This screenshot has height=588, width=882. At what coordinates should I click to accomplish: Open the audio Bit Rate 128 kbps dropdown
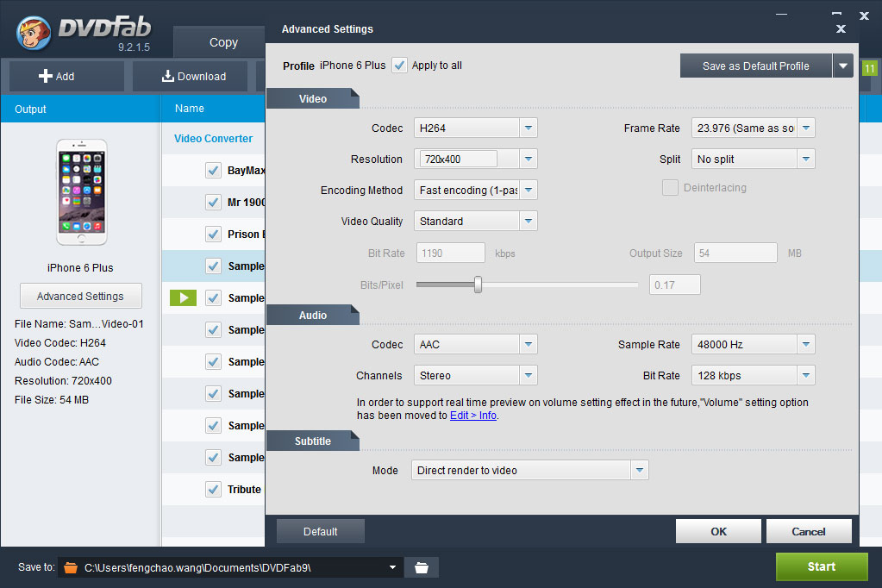806,375
